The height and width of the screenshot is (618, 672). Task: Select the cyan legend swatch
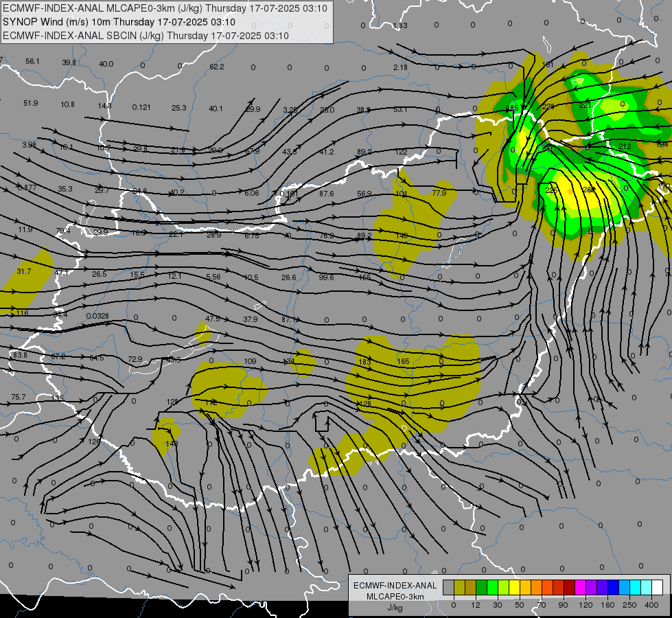pyautogui.click(x=635, y=588)
